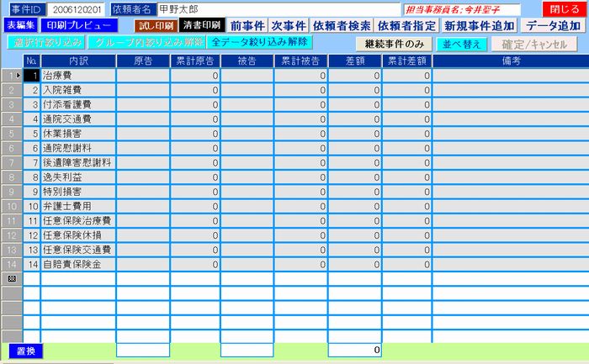Screen dimensions: 589x364
Task: Toggle 継続事件のみ filter
Action: [x=395, y=43]
